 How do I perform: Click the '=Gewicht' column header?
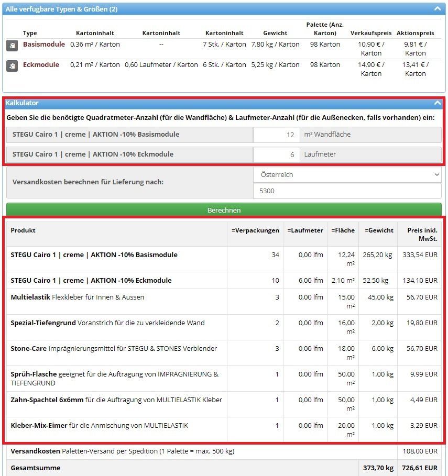(379, 230)
